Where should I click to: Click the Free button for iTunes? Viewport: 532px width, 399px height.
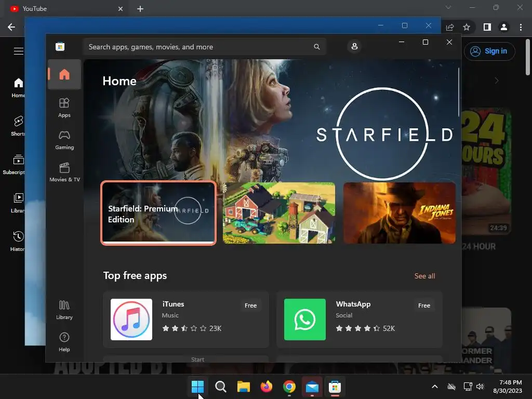tap(250, 305)
